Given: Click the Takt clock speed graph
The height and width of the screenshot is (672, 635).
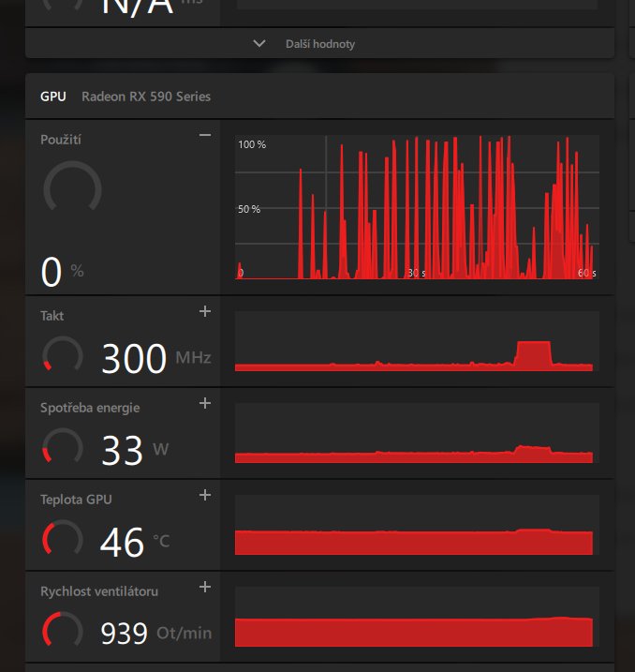Looking at the screenshot, I should pos(417,342).
